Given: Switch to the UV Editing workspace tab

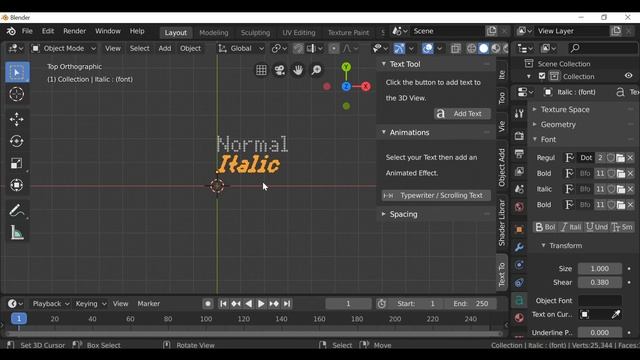Looking at the screenshot, I should click(299, 33).
